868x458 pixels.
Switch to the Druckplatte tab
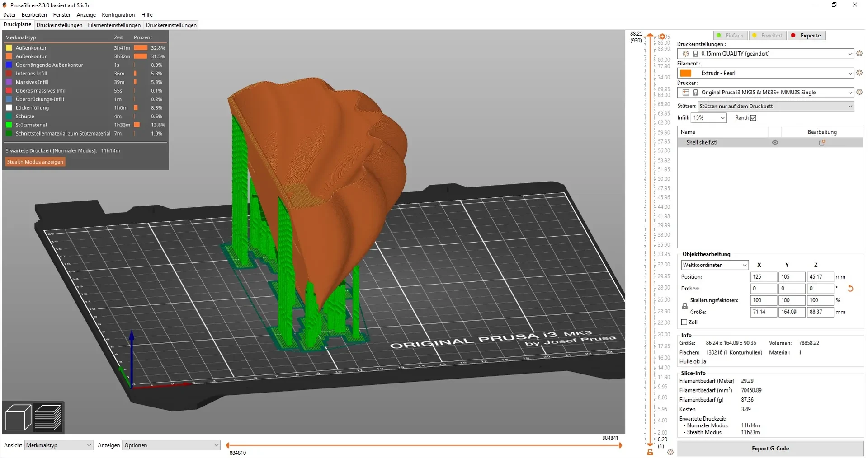coord(18,25)
